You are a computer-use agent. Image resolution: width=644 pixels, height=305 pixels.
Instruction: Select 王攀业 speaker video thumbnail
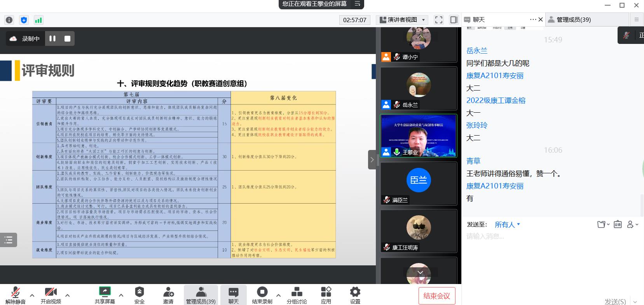pos(418,136)
